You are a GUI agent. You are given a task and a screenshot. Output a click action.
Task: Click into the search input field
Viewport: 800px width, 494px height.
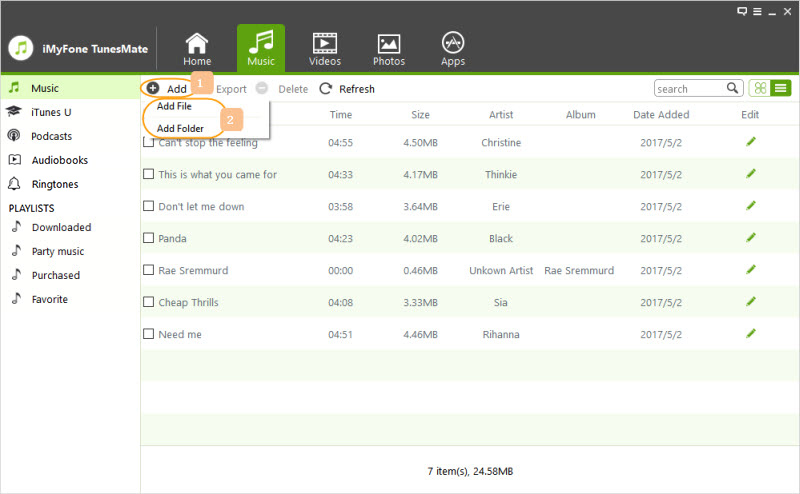tap(690, 89)
